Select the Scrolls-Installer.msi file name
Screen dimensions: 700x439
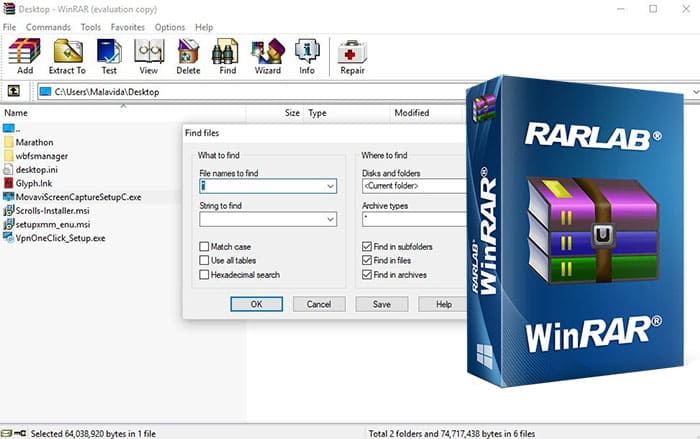click(x=53, y=211)
